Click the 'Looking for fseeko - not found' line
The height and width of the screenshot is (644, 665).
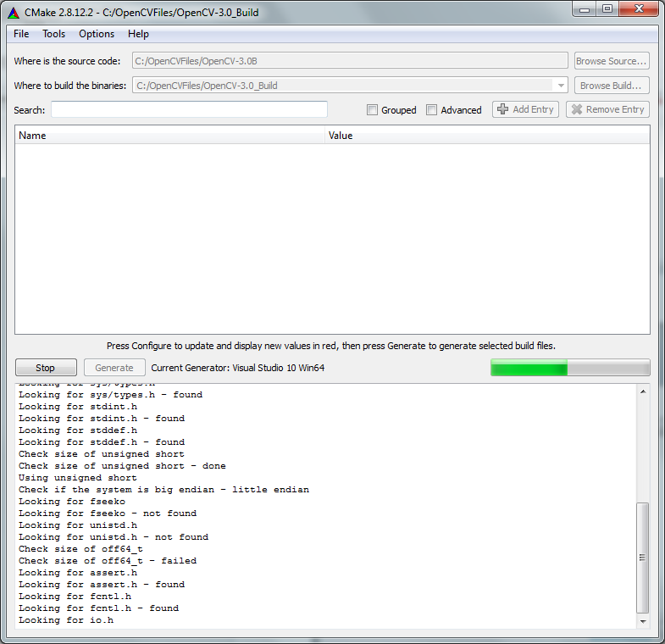pos(108,514)
